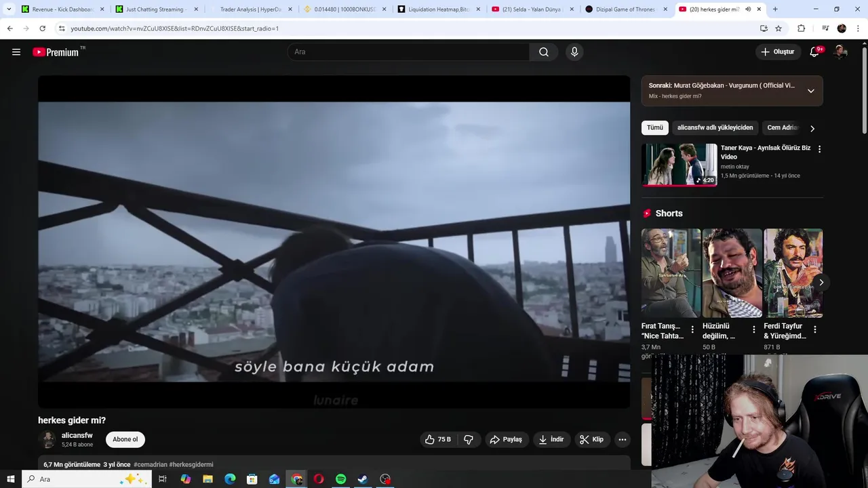Open YouTube account avatar menu
This screenshot has width=868, height=488.
click(841, 52)
